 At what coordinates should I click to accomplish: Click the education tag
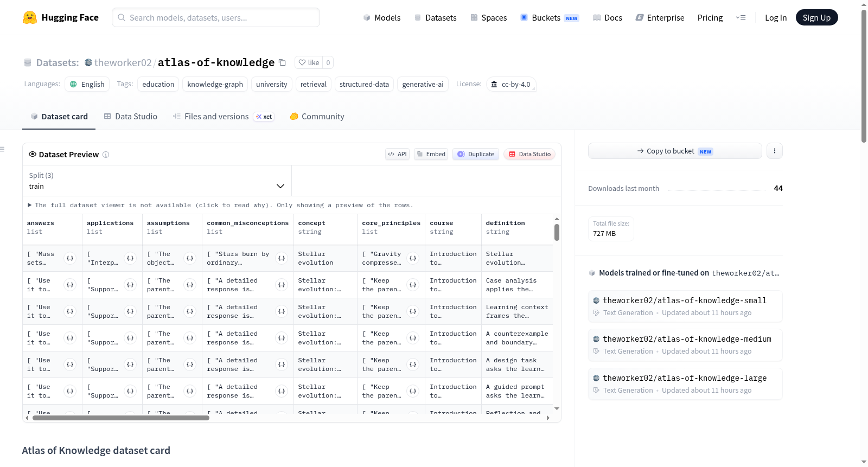158,84
